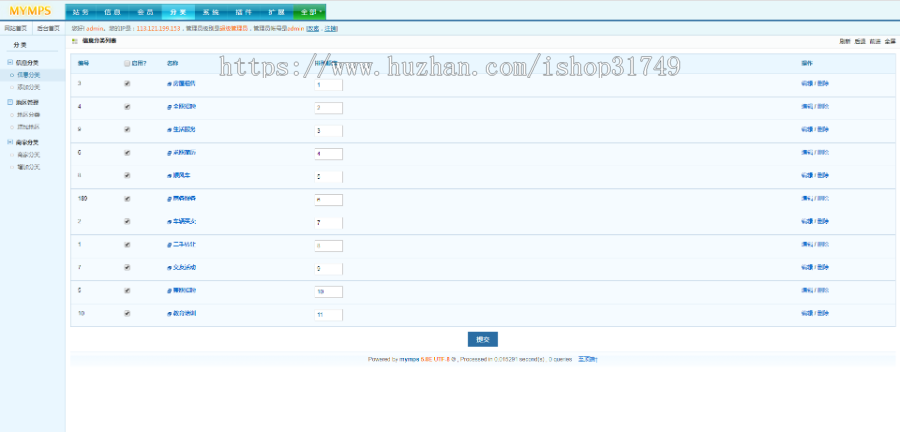Click 编辑 edit for row ID 10
900x432 pixels.
pos(806,313)
